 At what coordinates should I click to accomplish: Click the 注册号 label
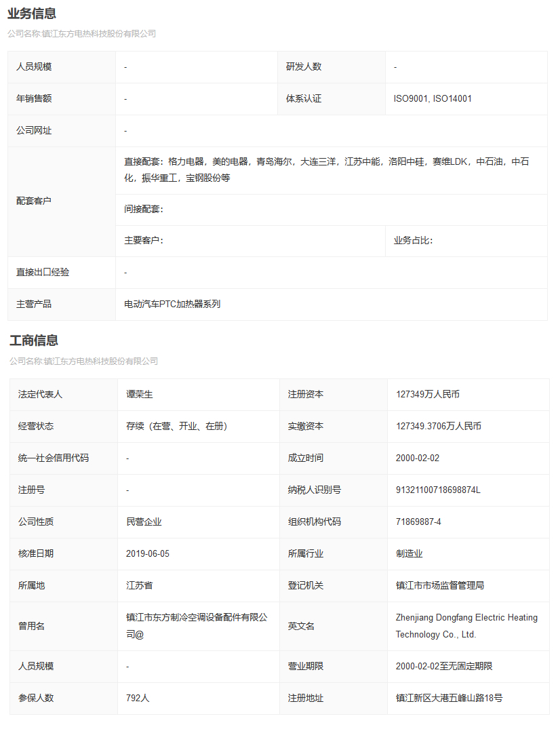pos(31,490)
